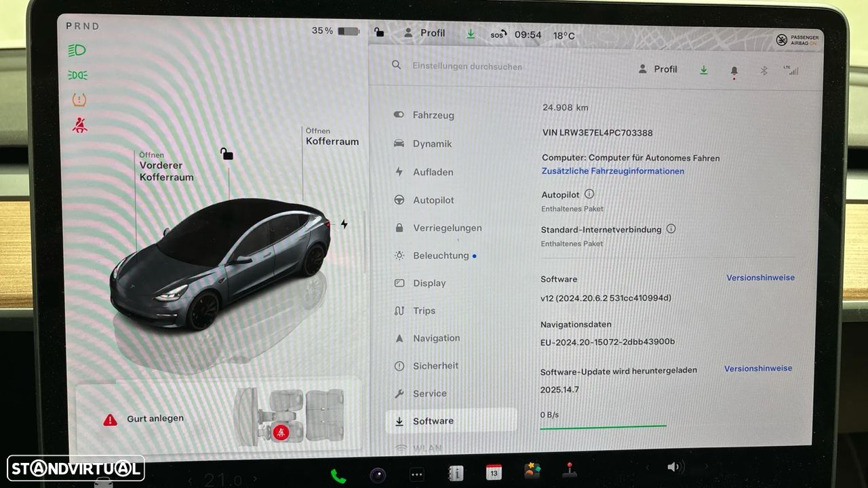
Task: Tap the info icon next to Autopilot
Action: pos(589,194)
